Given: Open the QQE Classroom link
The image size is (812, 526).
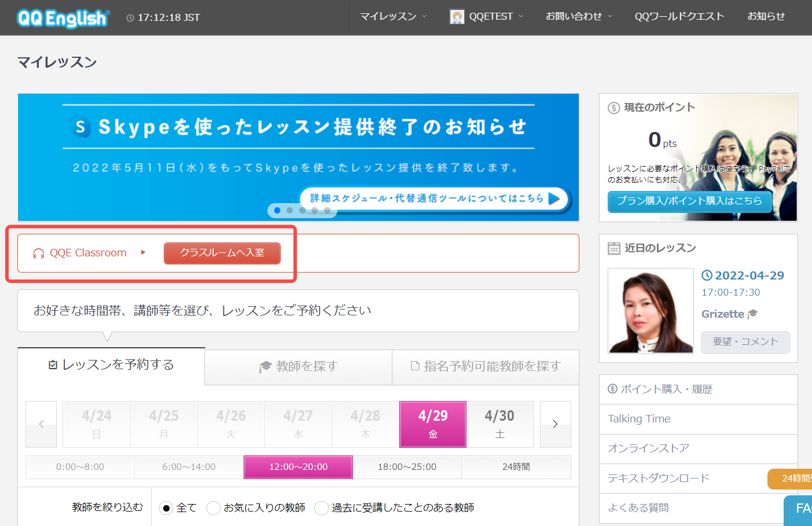Looking at the screenshot, I should (88, 253).
